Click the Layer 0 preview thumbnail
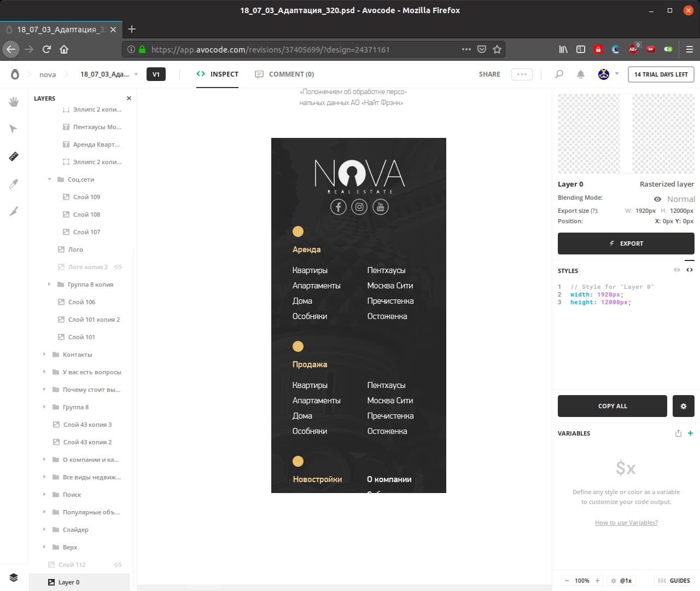The height and width of the screenshot is (591, 700). pyautogui.click(x=626, y=134)
